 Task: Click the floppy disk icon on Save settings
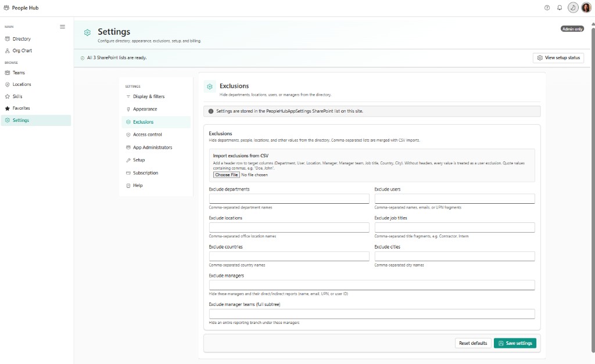501,343
